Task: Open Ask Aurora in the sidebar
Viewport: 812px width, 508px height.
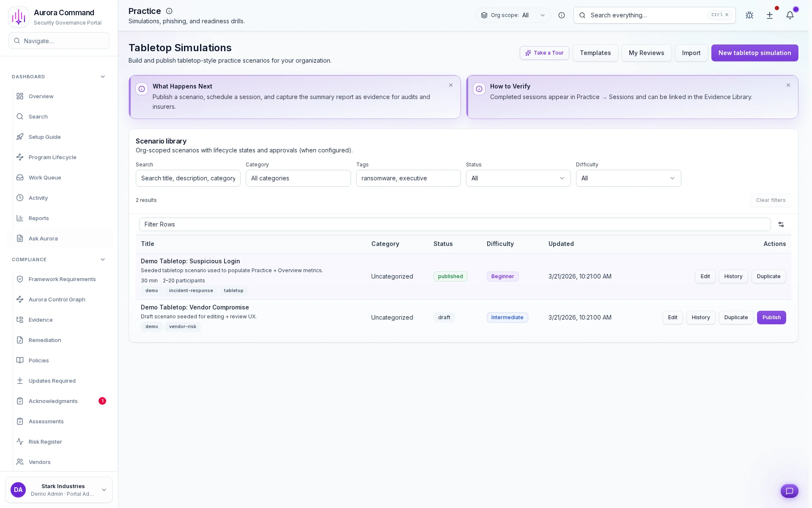Action: pos(43,238)
